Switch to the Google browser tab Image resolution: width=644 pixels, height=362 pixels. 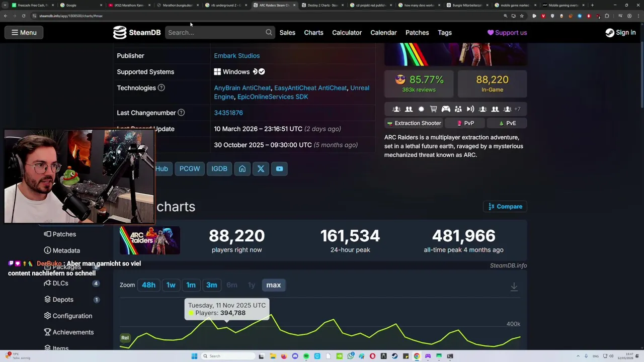tap(80, 5)
